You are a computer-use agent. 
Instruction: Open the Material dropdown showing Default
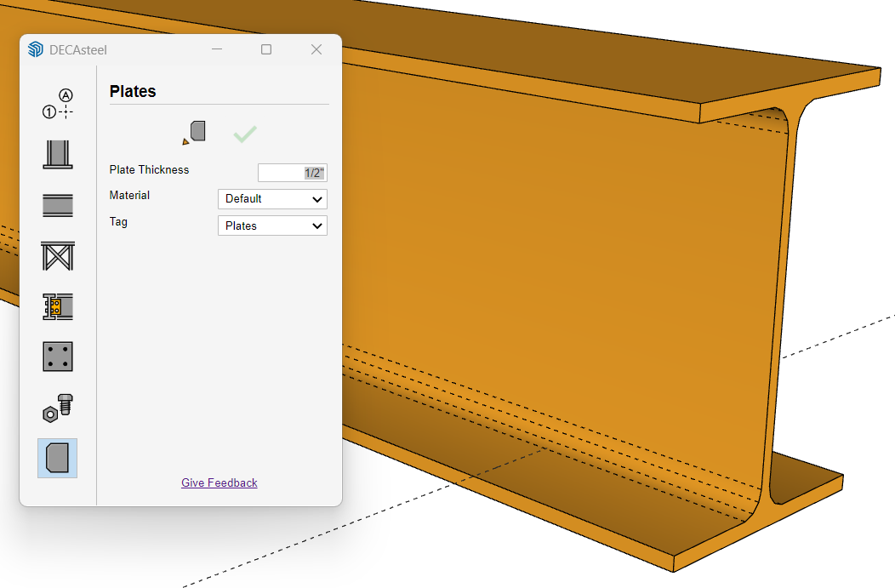coord(272,199)
